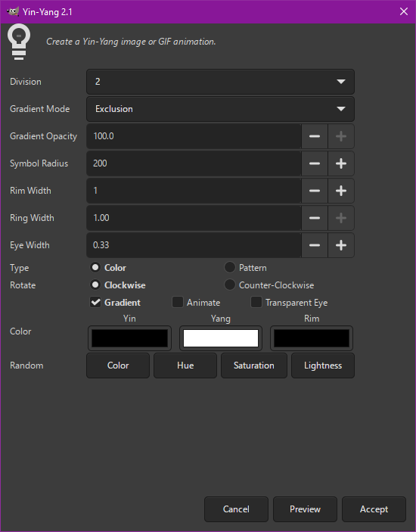
Task: Click the light bulb hint icon
Action: point(19,42)
